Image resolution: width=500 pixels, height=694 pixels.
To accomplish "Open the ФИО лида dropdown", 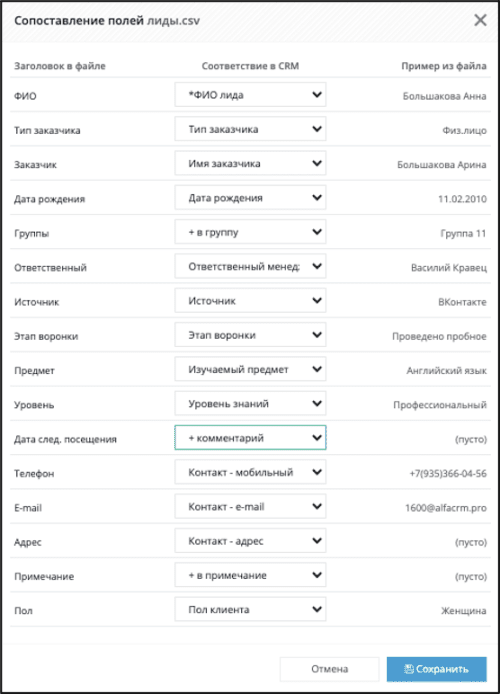I will pos(250,95).
